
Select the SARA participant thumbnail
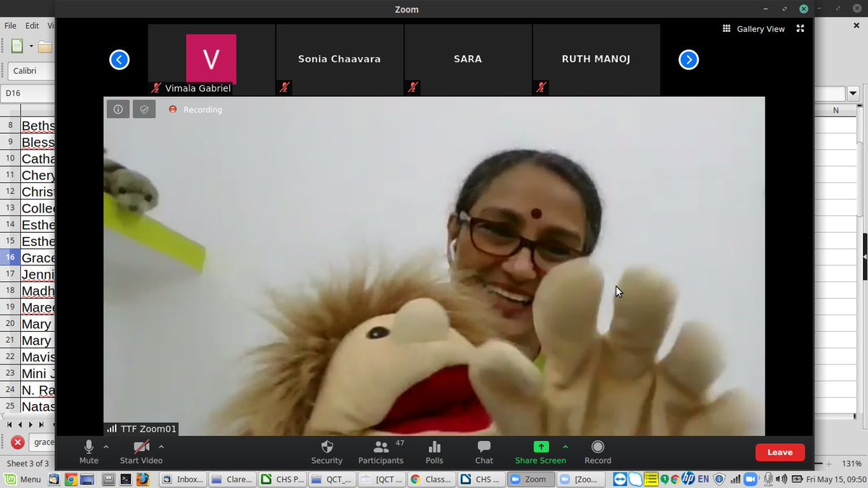[468, 59]
